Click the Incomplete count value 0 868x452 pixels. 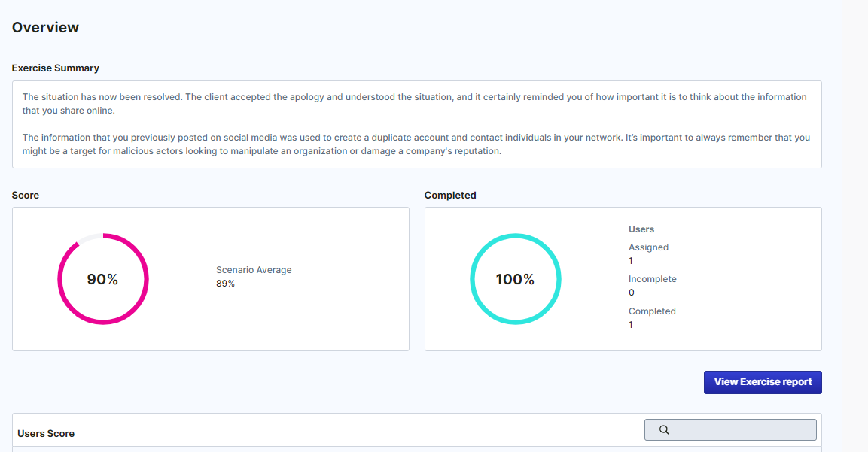coord(632,293)
